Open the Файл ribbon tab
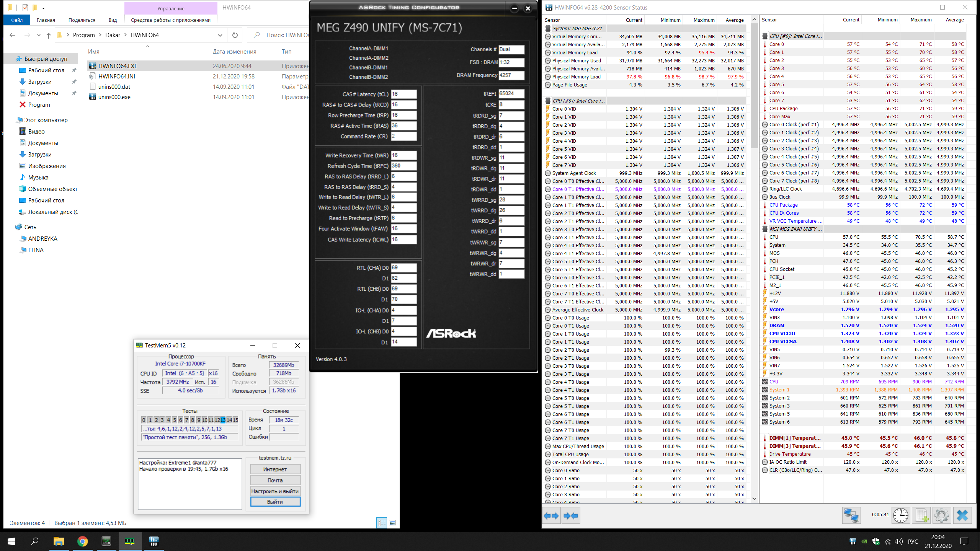This screenshot has width=980, height=551. coord(17,20)
